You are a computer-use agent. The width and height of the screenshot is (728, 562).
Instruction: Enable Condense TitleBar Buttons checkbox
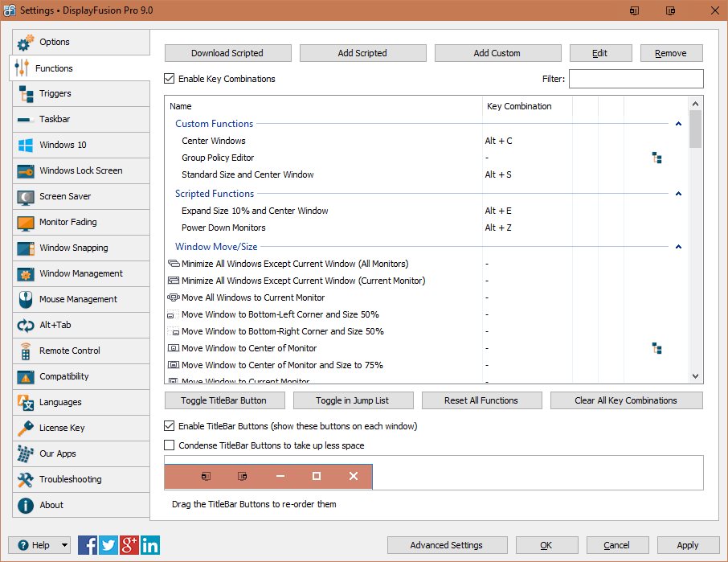pos(170,445)
